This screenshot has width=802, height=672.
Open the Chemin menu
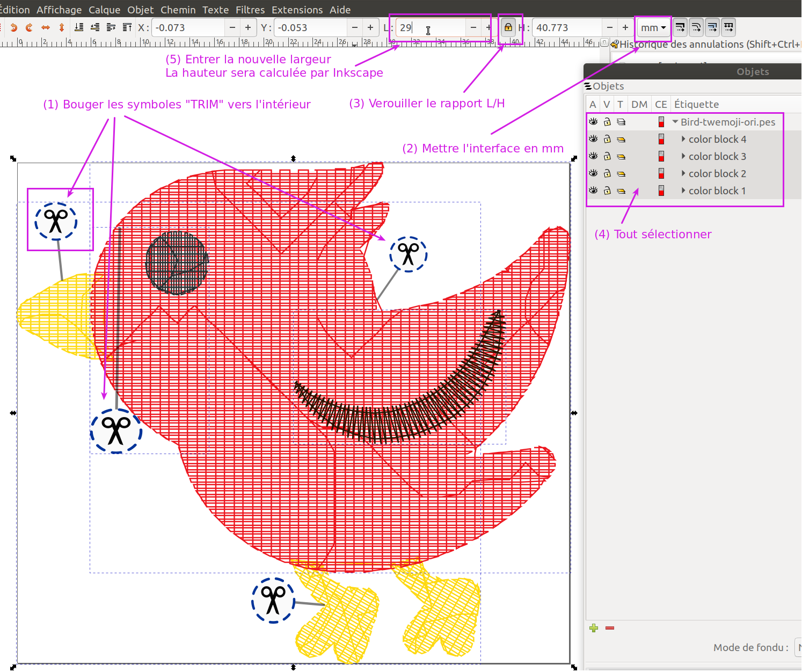coord(178,10)
